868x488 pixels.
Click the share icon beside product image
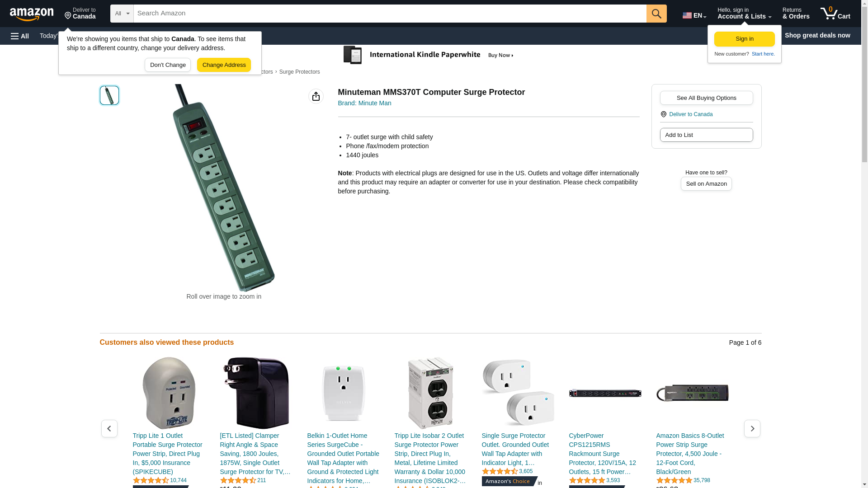coord(316,96)
